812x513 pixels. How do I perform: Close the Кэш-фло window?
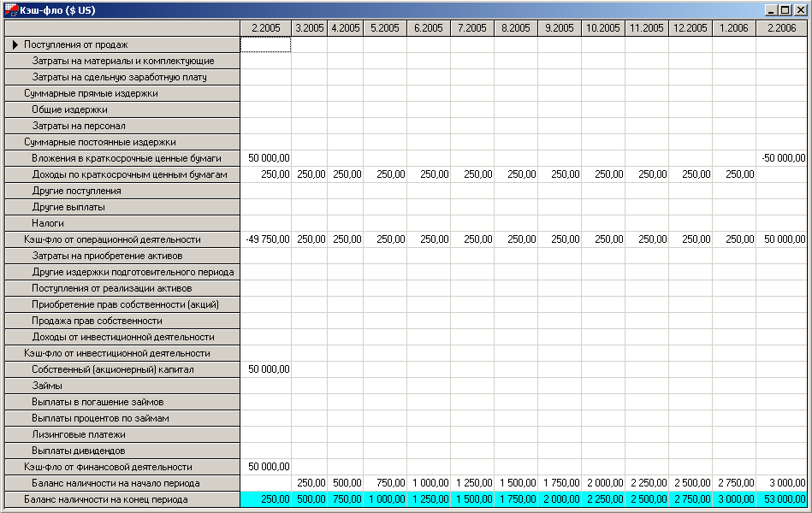800,10
